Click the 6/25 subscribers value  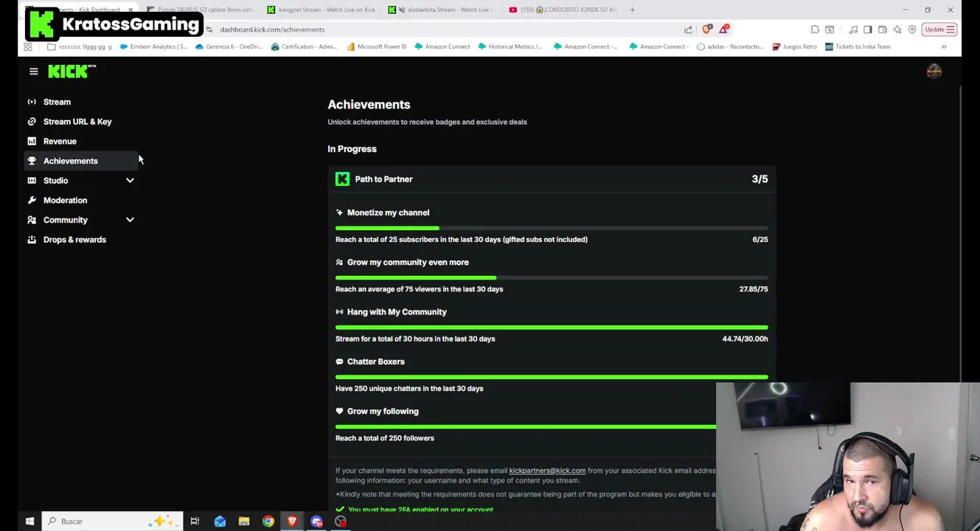tap(760, 240)
